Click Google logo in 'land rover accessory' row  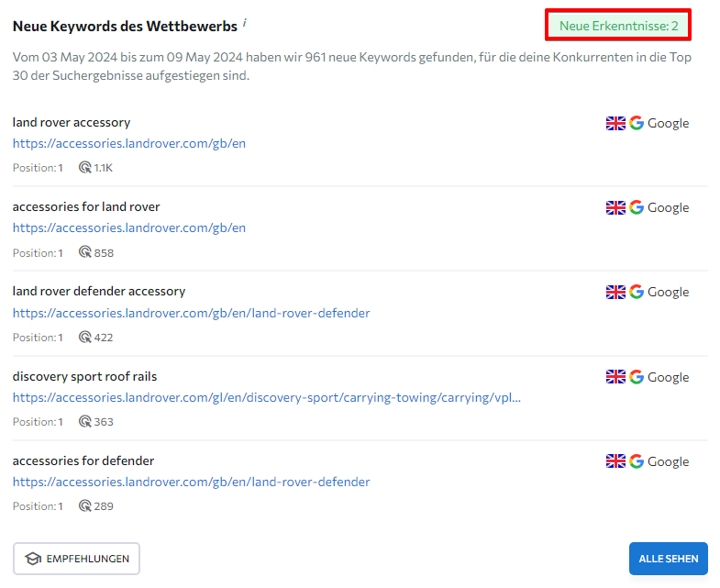tap(637, 123)
